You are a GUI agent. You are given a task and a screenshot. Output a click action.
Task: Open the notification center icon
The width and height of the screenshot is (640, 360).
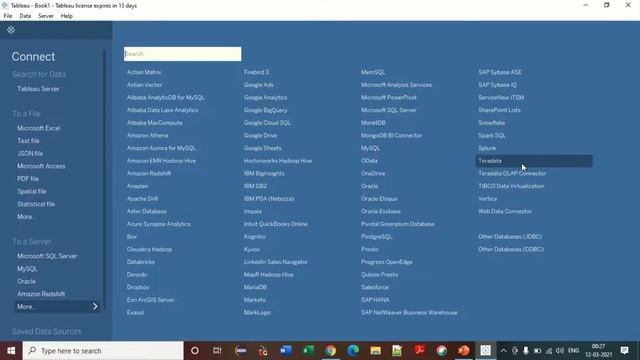(624, 351)
